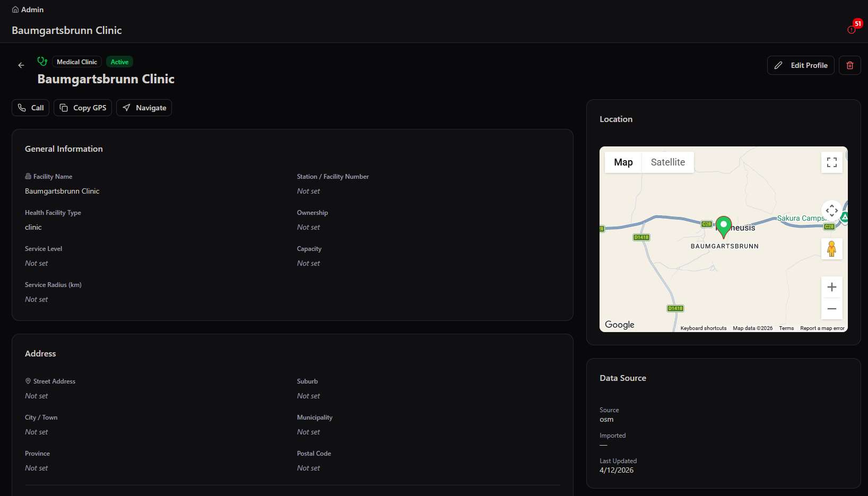Click the Edit Profile button
The image size is (868, 496).
[x=801, y=65]
